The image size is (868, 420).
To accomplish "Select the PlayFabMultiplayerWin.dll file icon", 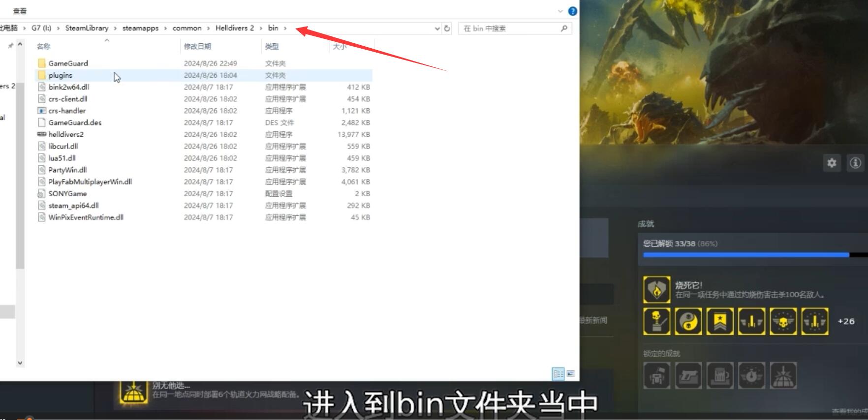I will tap(42, 181).
